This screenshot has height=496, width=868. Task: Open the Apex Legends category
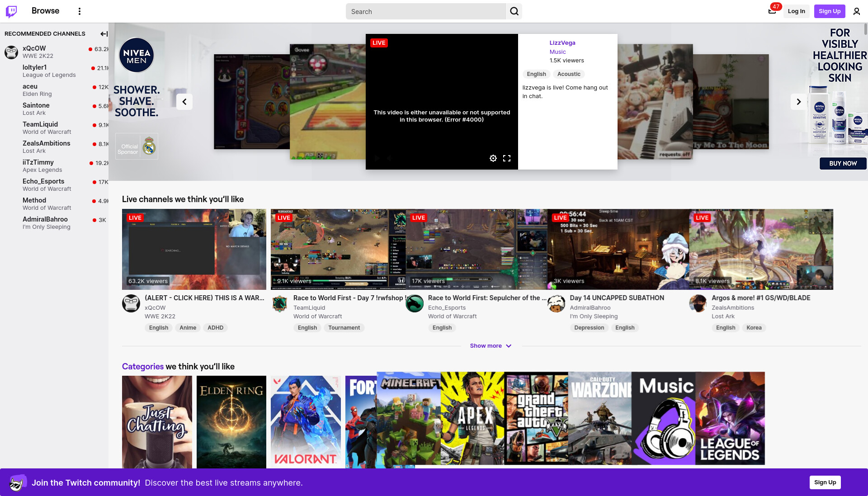(x=472, y=419)
